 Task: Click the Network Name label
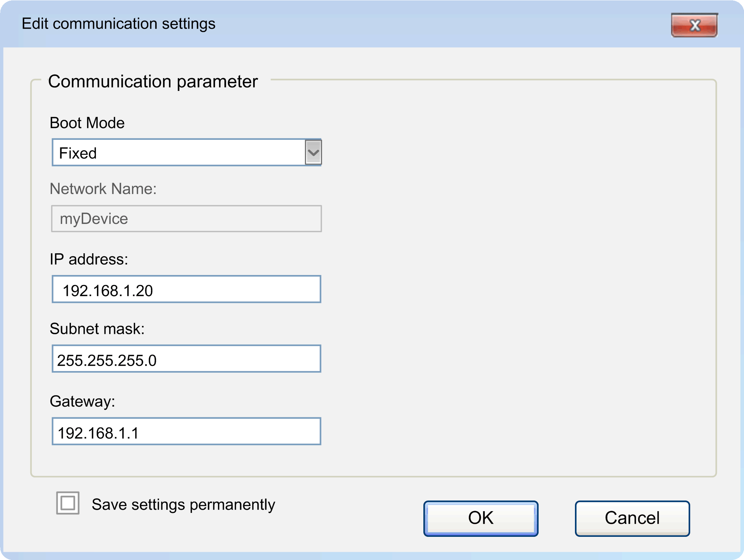pos(103,189)
